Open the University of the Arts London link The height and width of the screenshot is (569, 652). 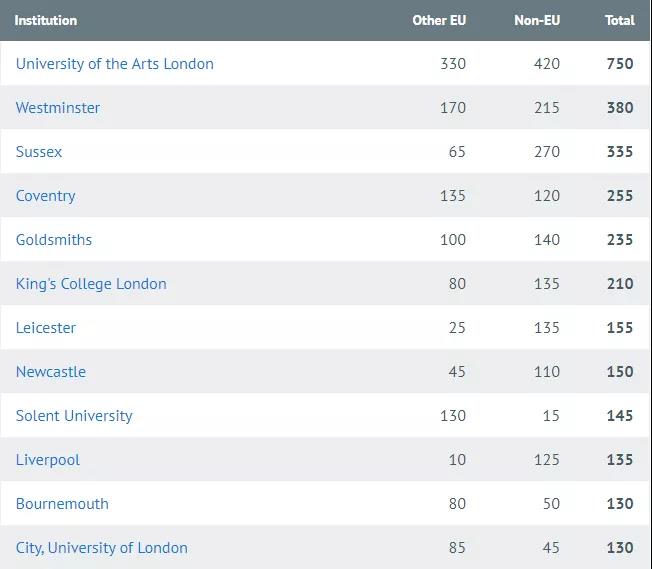click(x=115, y=64)
